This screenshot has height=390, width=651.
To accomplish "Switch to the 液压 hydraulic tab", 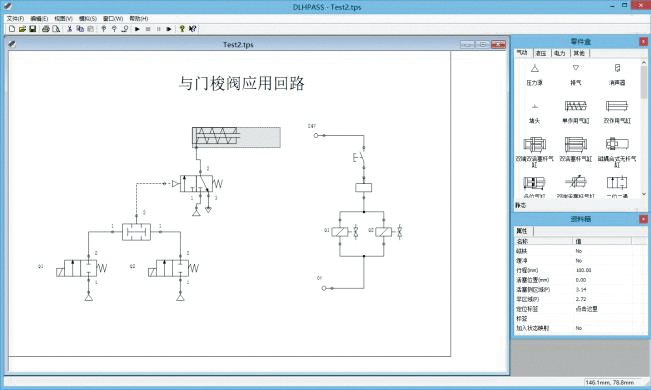I will [541, 53].
